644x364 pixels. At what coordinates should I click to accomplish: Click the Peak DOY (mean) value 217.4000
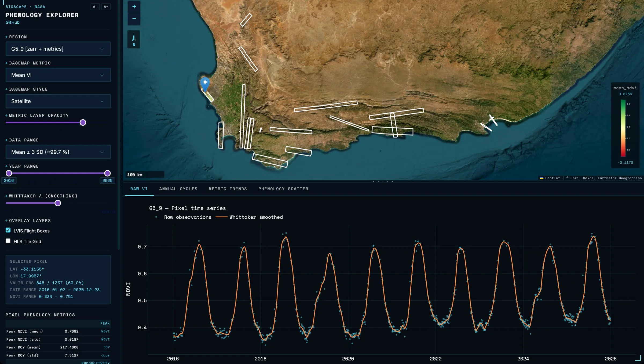69,347
